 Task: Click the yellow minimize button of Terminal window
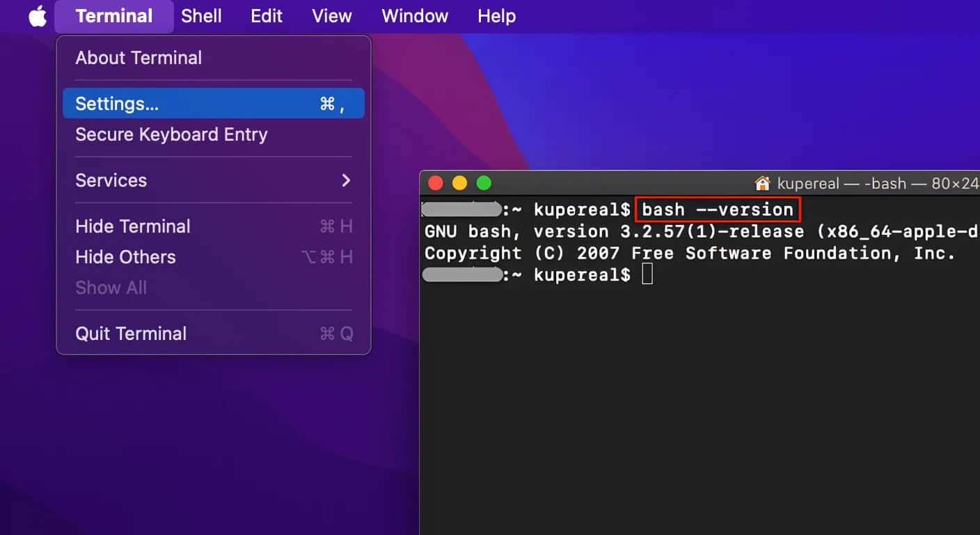(x=459, y=183)
